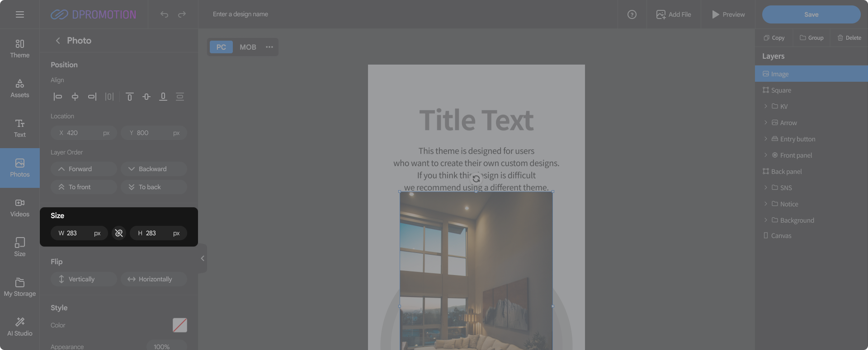Align object to top edge

point(130,97)
